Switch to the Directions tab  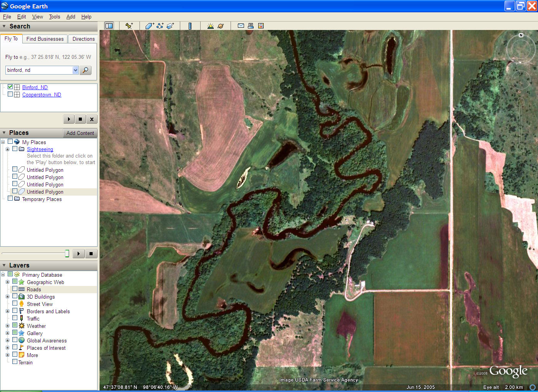coord(83,39)
